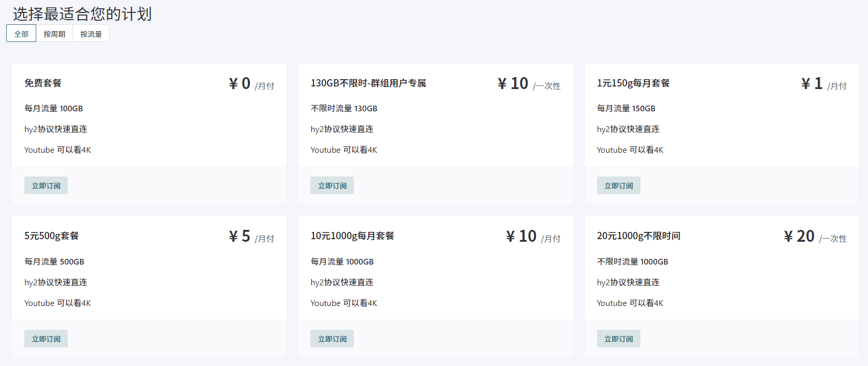
Task: Click the ¥ 20 /一次性 price label
Action: coord(815,237)
